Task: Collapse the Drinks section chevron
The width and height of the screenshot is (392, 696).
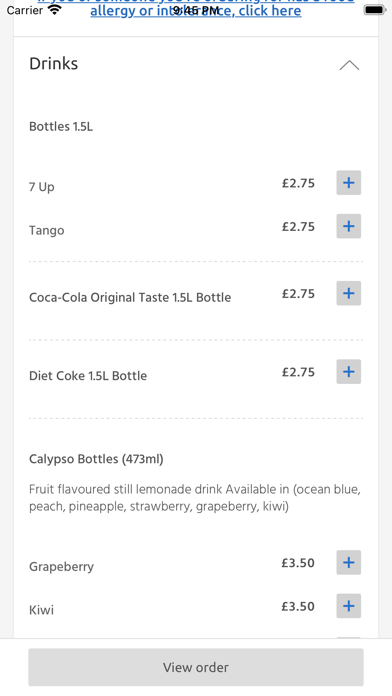Action: pyautogui.click(x=349, y=65)
